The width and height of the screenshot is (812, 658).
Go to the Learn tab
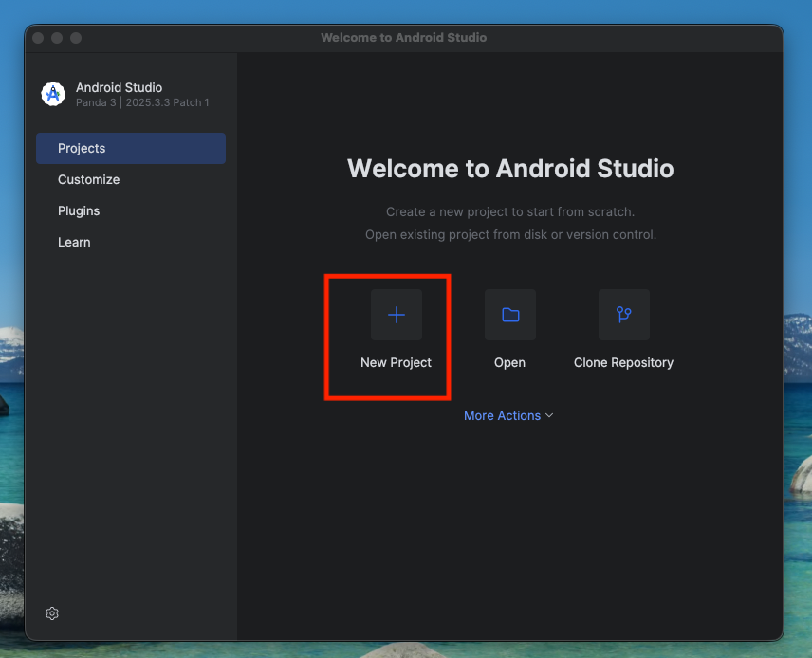[x=131, y=243]
